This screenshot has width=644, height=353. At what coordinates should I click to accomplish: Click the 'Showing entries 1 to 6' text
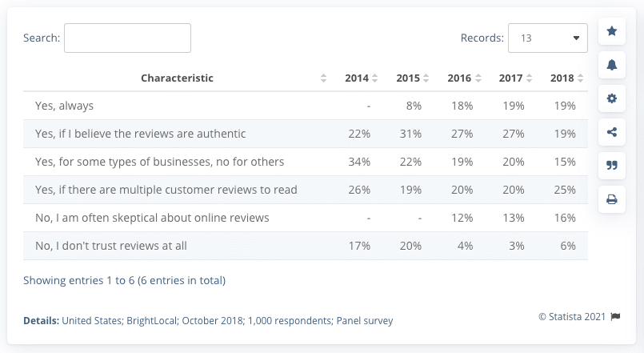(x=124, y=280)
